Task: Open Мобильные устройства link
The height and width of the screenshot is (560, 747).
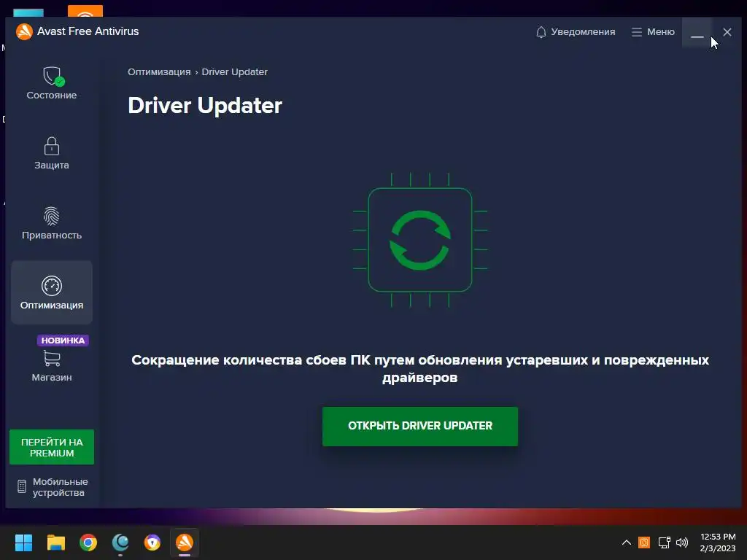Action: (x=53, y=487)
